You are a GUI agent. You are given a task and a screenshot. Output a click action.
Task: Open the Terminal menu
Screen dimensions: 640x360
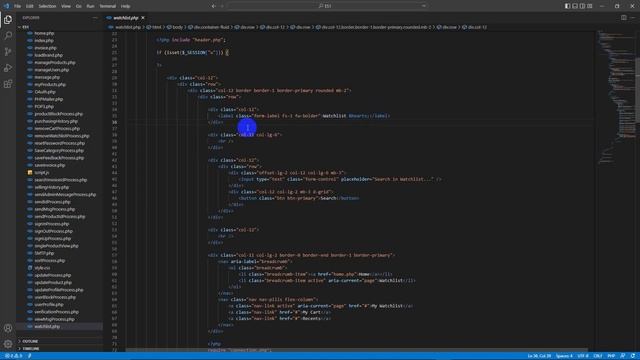coord(108,6)
